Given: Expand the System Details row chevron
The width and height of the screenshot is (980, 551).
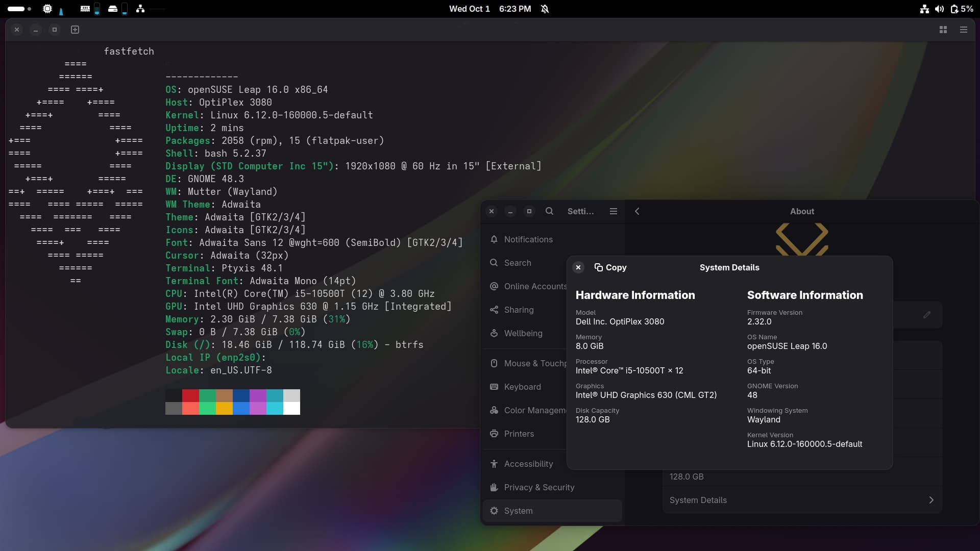Looking at the screenshot, I should pos(931,500).
